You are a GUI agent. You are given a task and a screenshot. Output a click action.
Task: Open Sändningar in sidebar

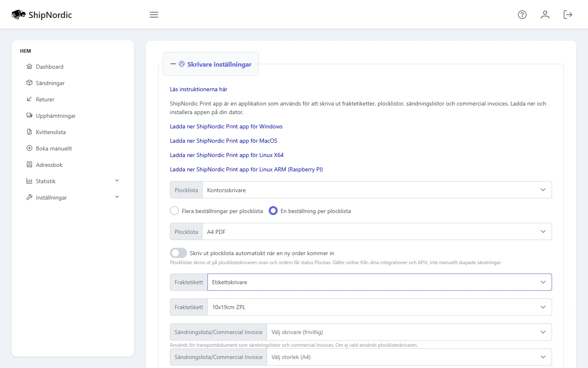(73, 83)
